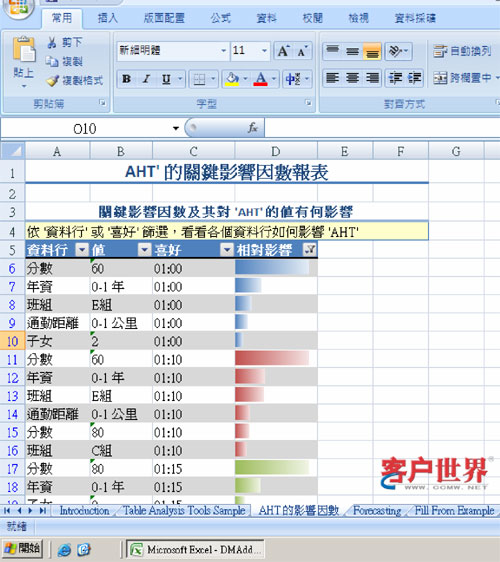Increase font size with large A icon
The height and width of the screenshot is (562, 500).
point(284,51)
